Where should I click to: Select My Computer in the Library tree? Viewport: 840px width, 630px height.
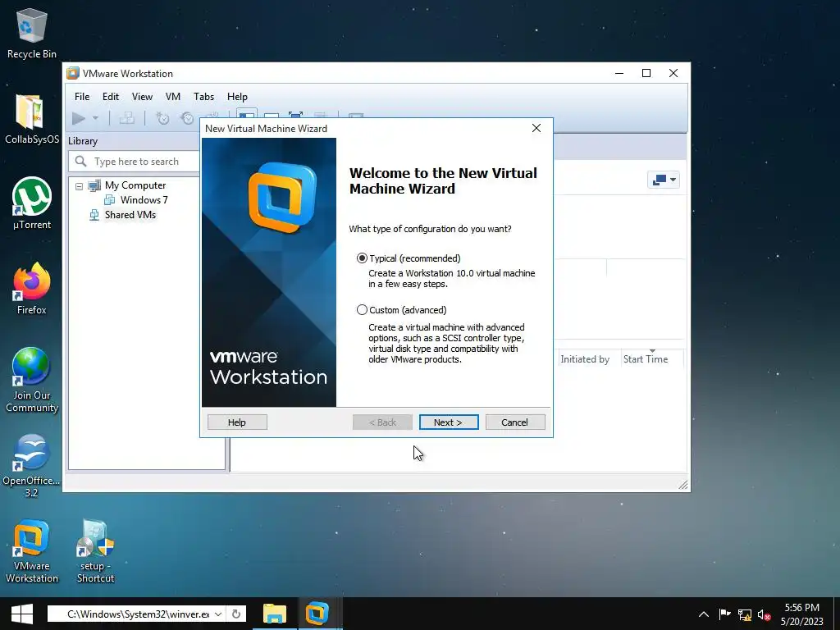135,185
